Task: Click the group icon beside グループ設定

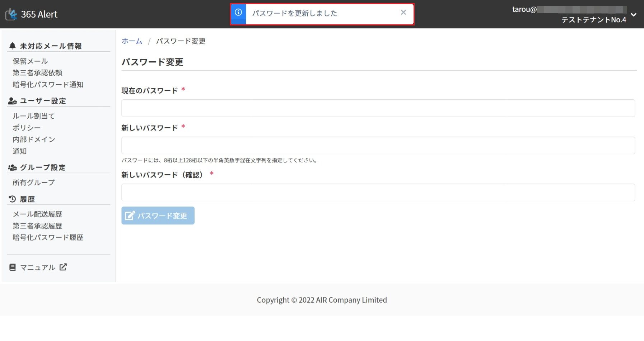Action: coord(13,168)
